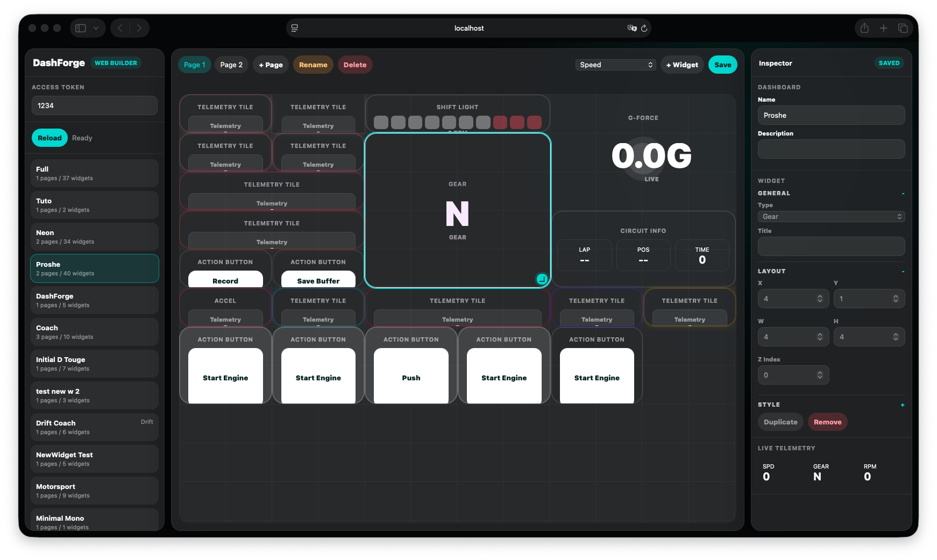The height and width of the screenshot is (560, 937).
Task: Show tab overview icon in browser
Action: click(903, 28)
